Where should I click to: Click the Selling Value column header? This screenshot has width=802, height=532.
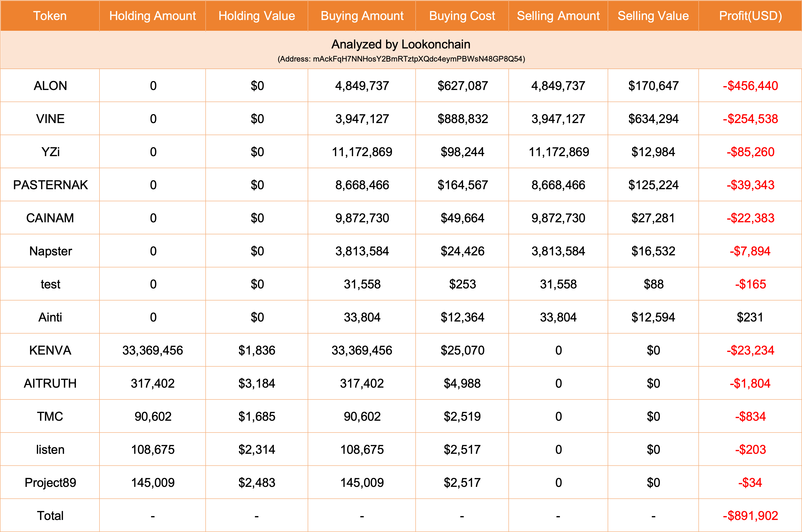click(x=653, y=16)
